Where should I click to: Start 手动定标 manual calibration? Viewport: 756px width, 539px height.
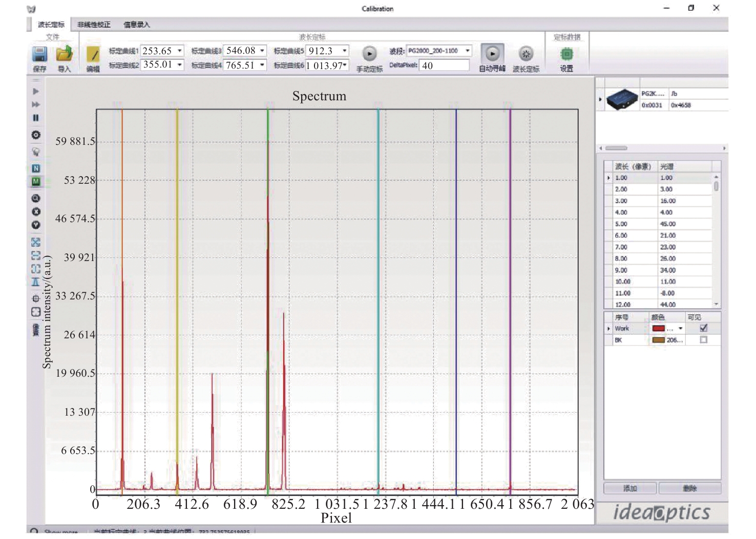369,54
